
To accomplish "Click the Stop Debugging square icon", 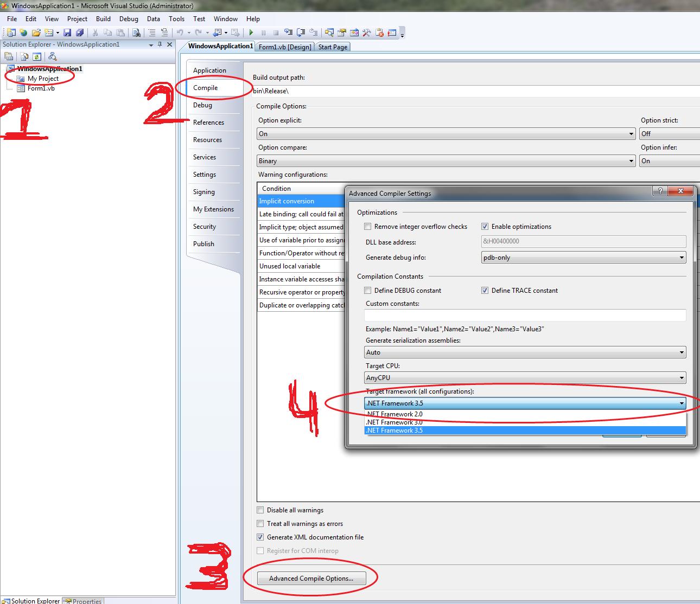I will coord(276,33).
